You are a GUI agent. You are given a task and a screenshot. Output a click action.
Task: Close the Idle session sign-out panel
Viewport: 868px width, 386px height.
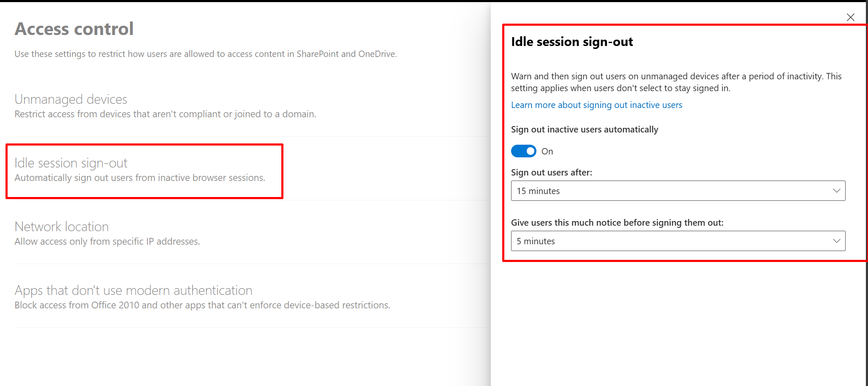(850, 17)
